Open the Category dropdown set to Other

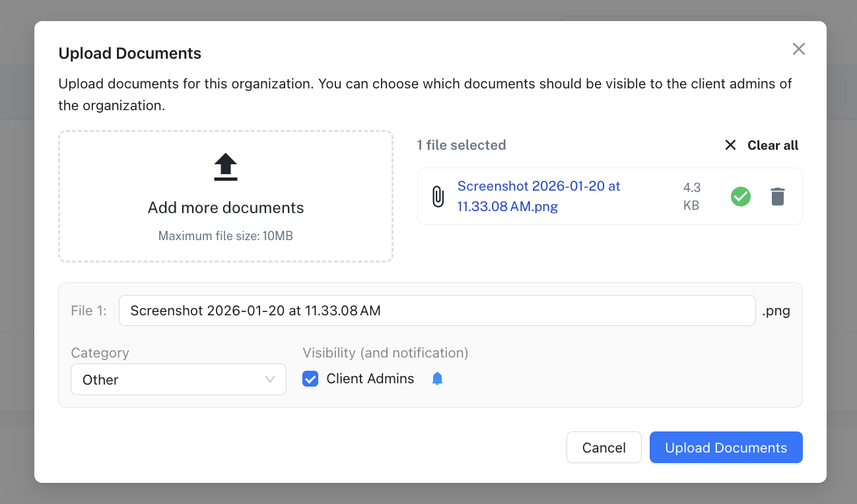[x=178, y=379]
